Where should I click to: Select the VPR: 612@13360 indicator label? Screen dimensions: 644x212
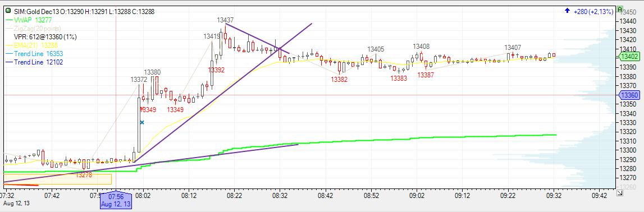(45, 36)
